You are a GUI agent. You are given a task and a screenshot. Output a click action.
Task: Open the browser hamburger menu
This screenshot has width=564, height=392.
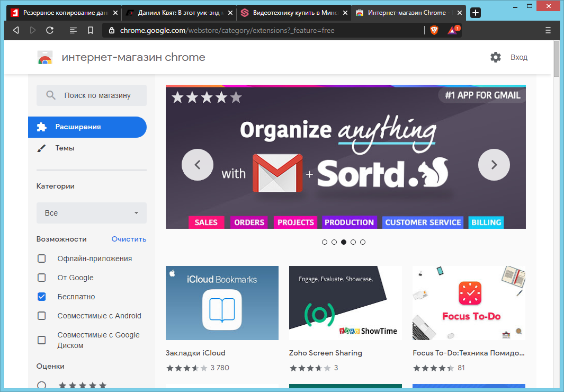click(548, 30)
